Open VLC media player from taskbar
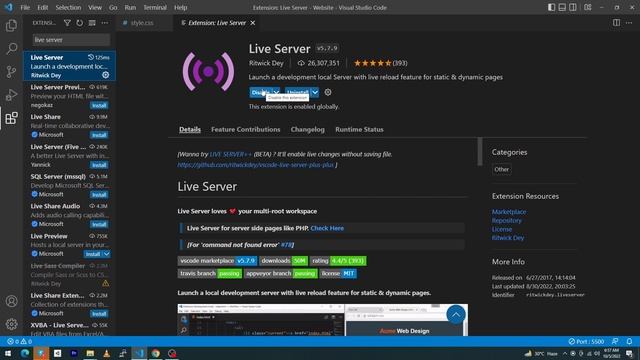640x360 pixels. (107, 353)
